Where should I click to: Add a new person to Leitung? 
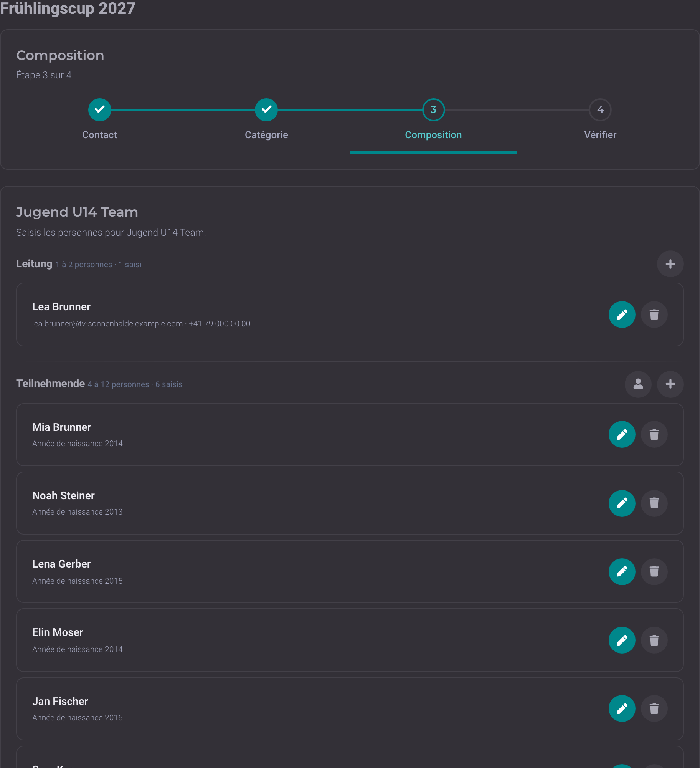coord(670,264)
